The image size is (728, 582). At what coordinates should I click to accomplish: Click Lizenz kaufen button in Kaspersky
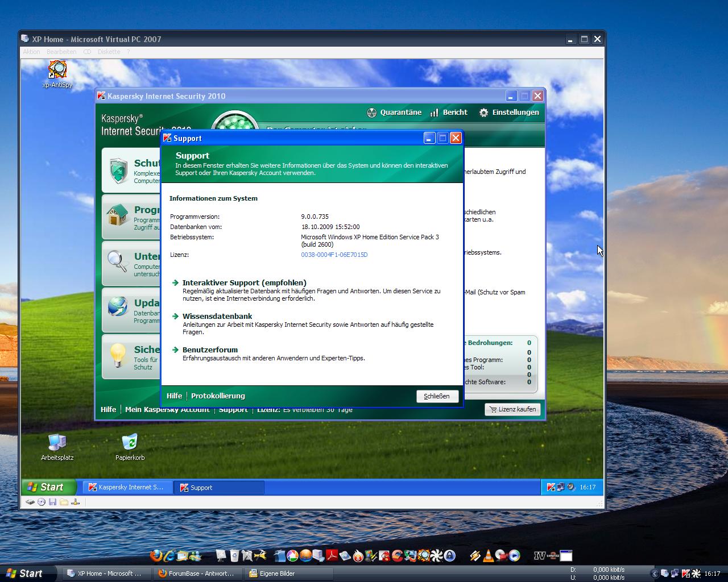point(512,409)
